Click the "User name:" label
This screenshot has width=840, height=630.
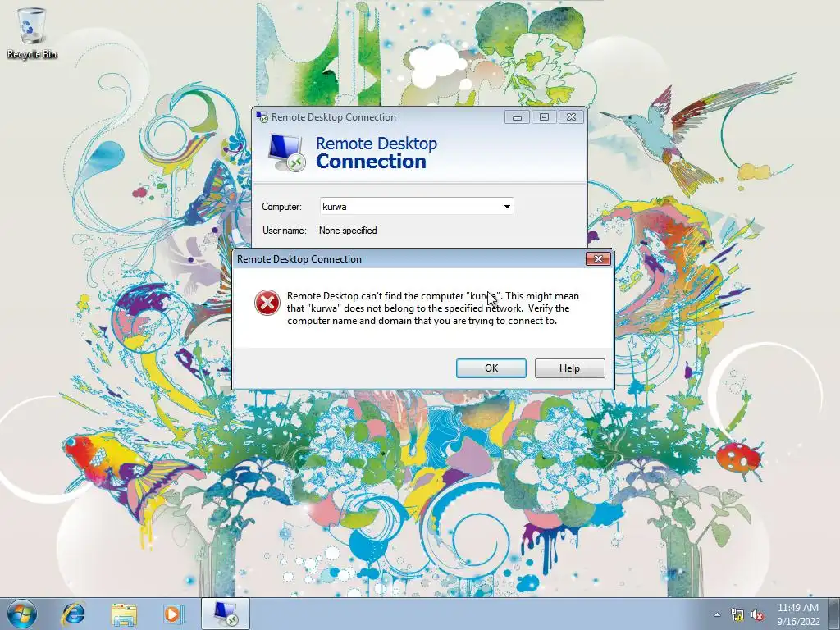tap(285, 231)
